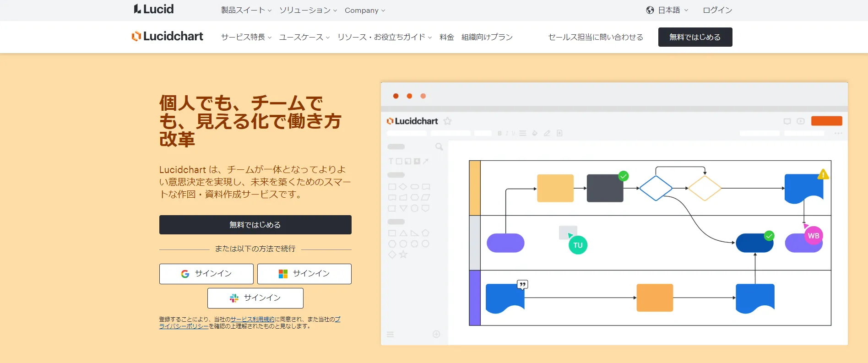Click the Lucidchart logo in the navigation bar
Screen dimensions: 868x363
click(168, 36)
